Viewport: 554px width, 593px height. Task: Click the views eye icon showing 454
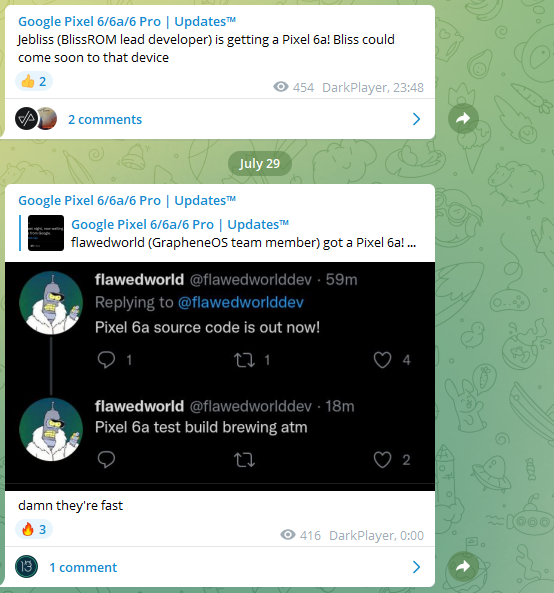point(281,87)
